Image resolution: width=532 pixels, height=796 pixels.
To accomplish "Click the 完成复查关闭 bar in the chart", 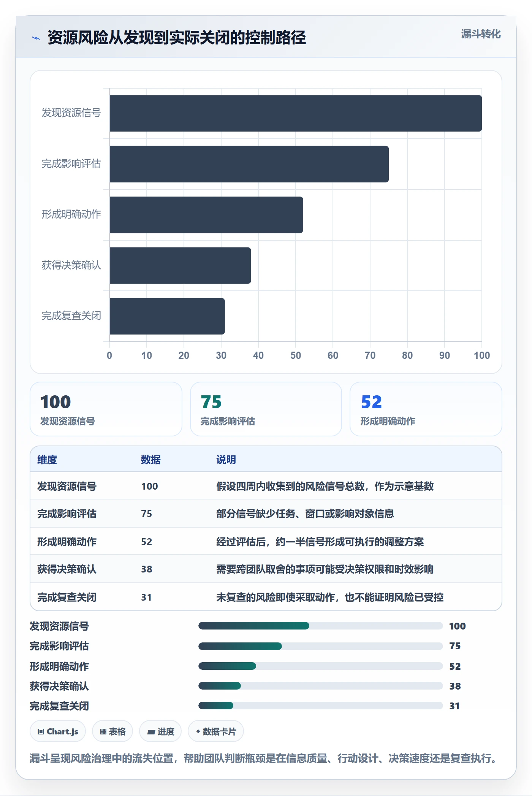I will tap(167, 316).
